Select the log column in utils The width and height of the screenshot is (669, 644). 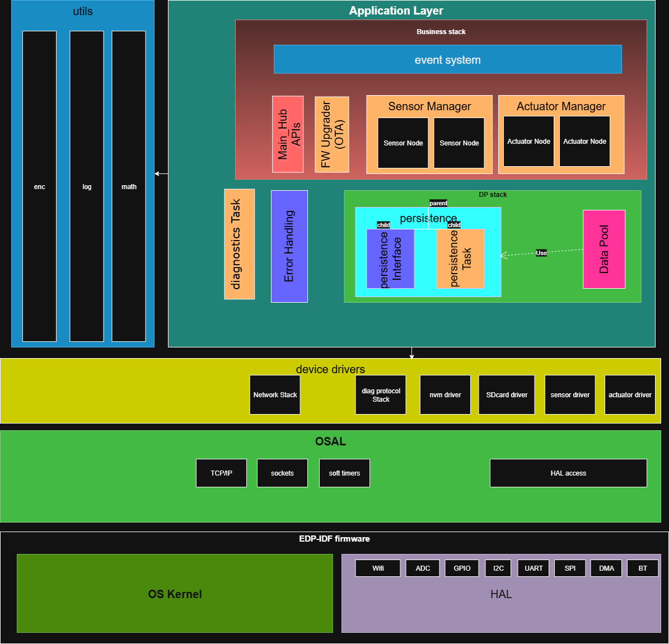pos(87,186)
